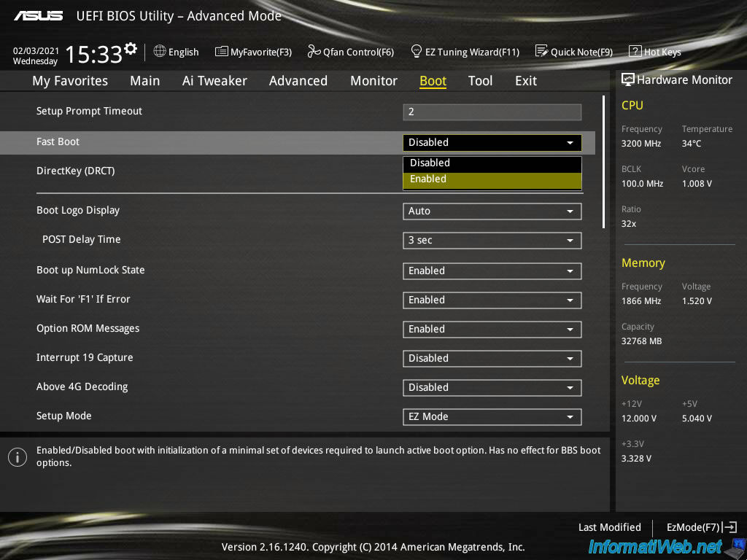
Task: Show Hot Keys help
Action: click(655, 52)
